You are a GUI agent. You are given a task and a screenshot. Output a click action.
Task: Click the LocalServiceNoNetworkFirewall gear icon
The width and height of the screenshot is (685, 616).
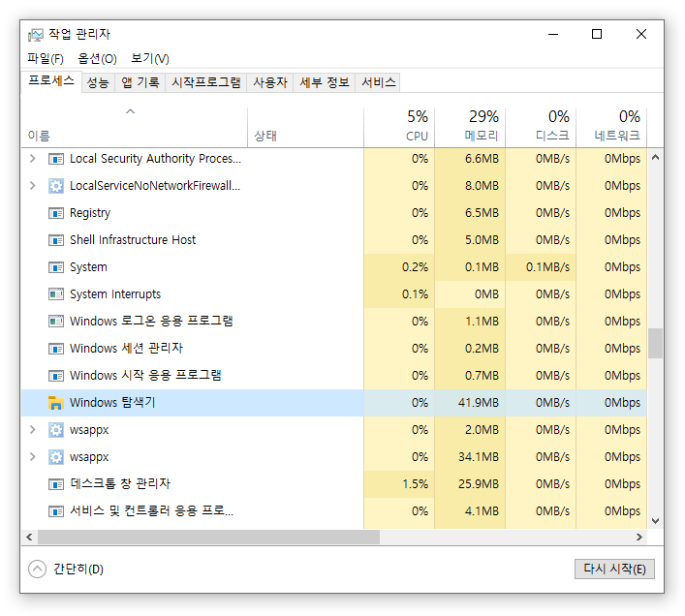coord(56,186)
